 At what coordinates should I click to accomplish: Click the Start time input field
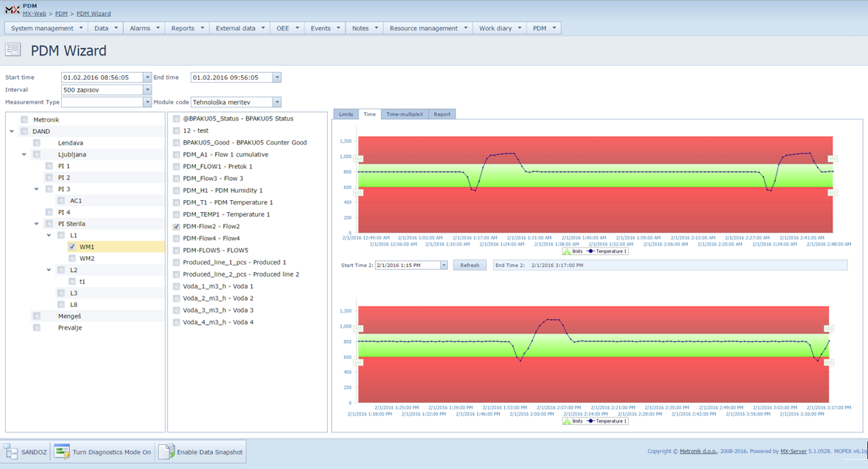[x=102, y=78]
